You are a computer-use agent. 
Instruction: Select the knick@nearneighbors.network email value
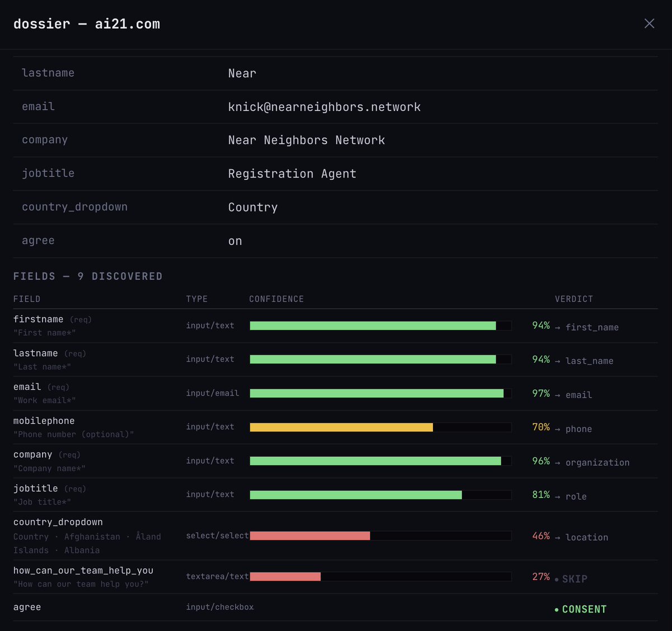click(324, 107)
